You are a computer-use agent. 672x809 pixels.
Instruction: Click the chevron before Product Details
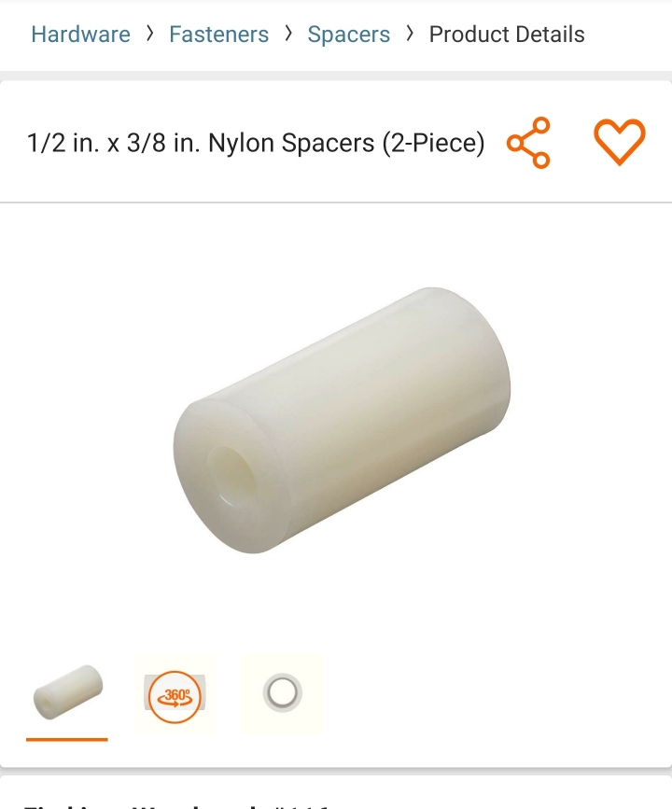tap(410, 34)
